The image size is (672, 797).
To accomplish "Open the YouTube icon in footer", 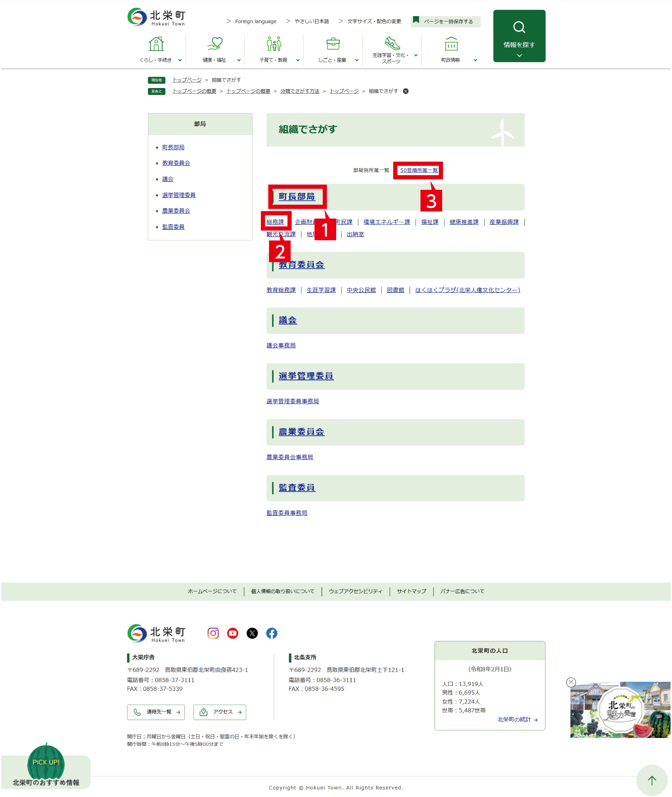I will click(233, 633).
